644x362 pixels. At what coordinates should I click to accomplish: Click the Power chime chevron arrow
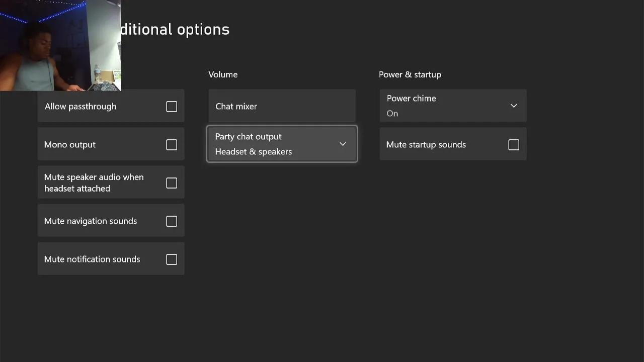(514, 106)
